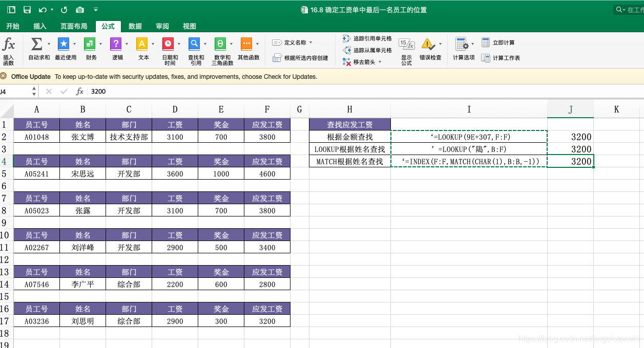Click the Name Box showing J4

point(15,91)
